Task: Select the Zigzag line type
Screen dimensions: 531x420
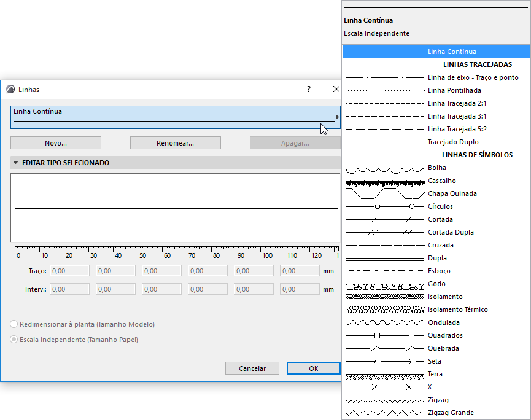Action: point(436,400)
